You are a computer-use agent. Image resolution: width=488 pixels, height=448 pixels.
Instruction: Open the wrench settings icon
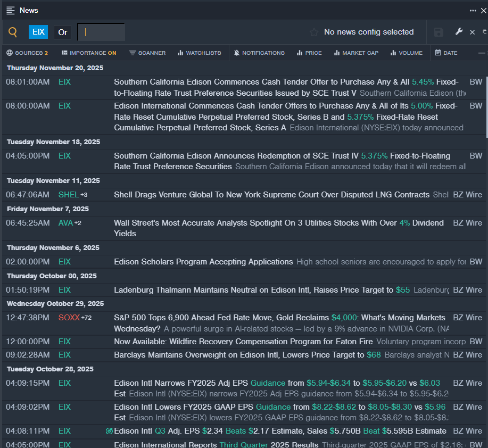point(459,32)
